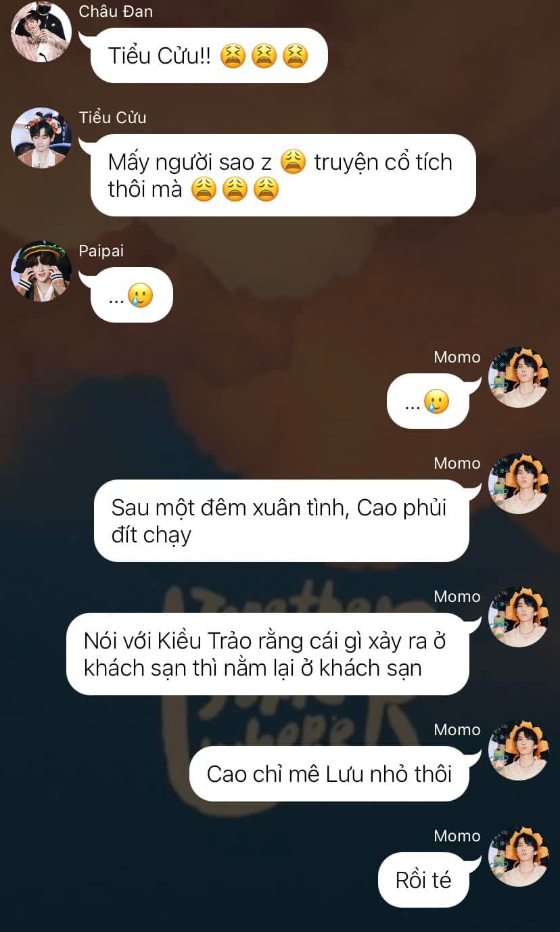Tap Momo's avatar next to 'Cao chỉ mê Lưu nhỏ thôi'
This screenshot has height=932, width=560.
[519, 750]
